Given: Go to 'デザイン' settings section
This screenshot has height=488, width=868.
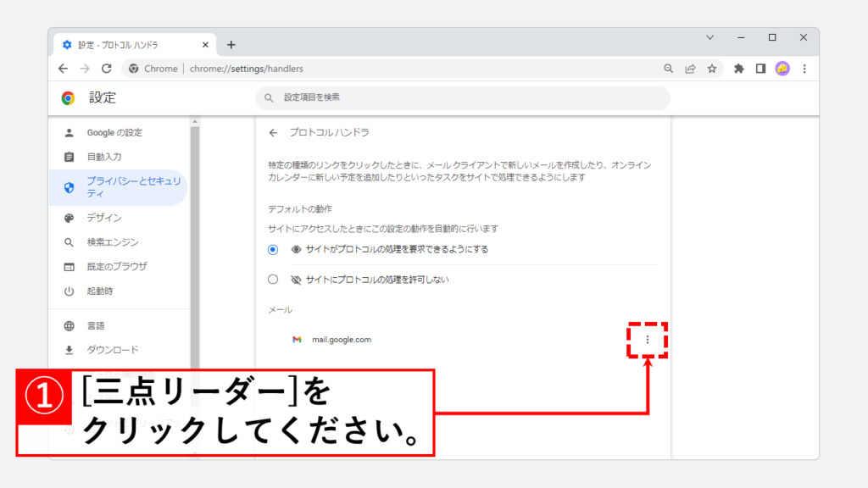Looking at the screenshot, I should [x=104, y=218].
